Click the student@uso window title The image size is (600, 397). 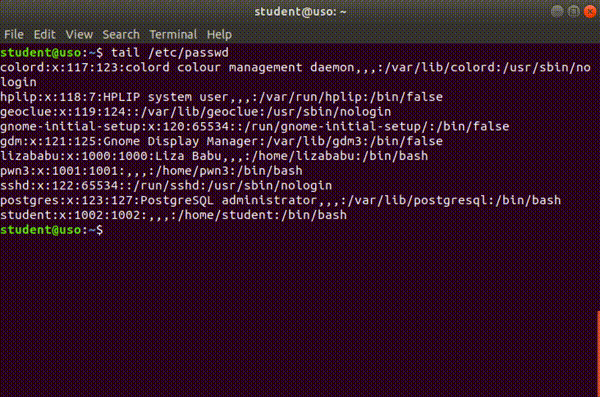(x=300, y=11)
